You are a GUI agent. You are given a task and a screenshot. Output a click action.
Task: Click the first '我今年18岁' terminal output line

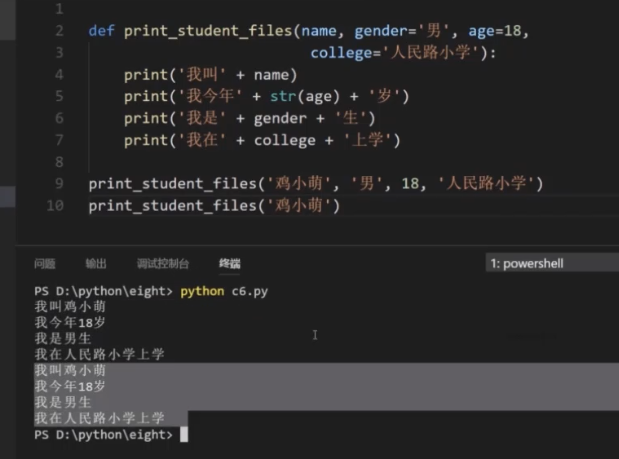(70, 322)
